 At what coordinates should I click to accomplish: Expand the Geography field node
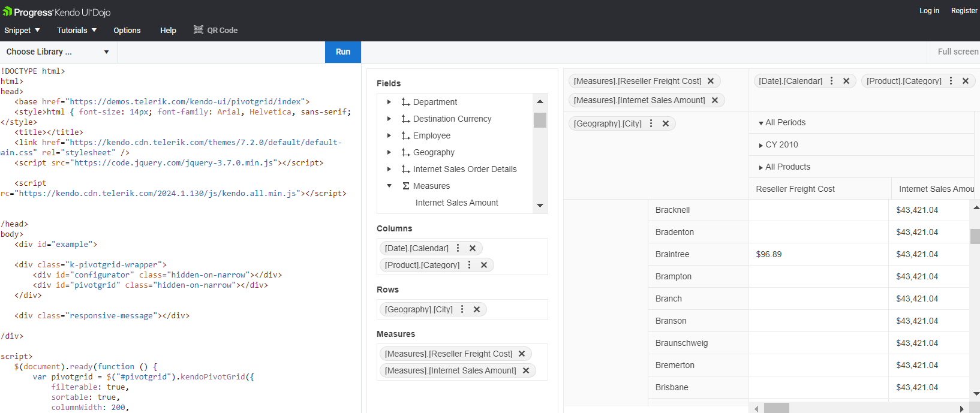(389, 152)
